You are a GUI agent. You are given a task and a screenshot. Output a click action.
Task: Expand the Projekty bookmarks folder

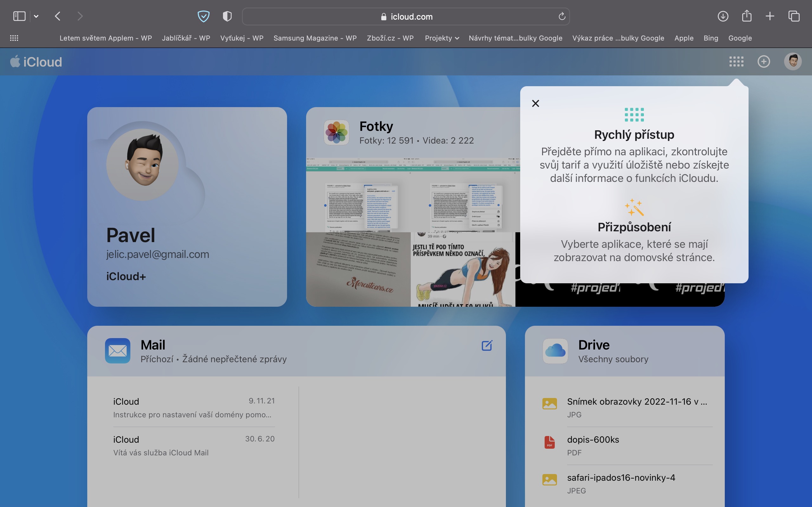point(442,38)
